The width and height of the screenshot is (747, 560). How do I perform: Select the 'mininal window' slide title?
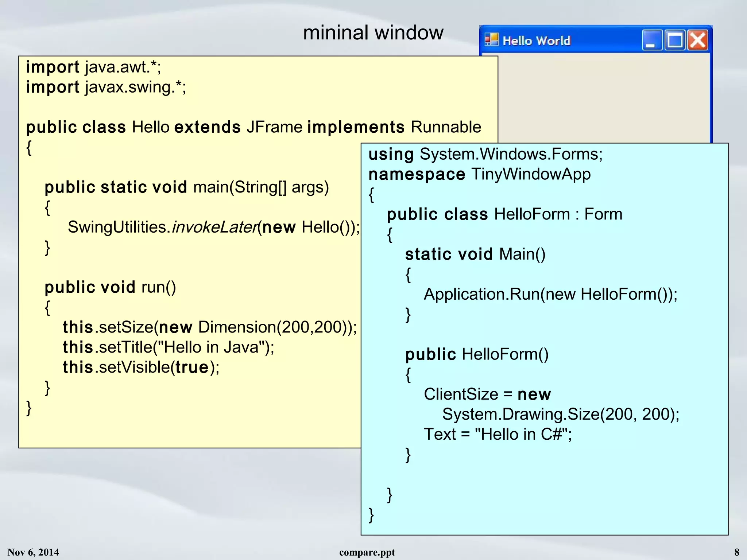tap(373, 33)
